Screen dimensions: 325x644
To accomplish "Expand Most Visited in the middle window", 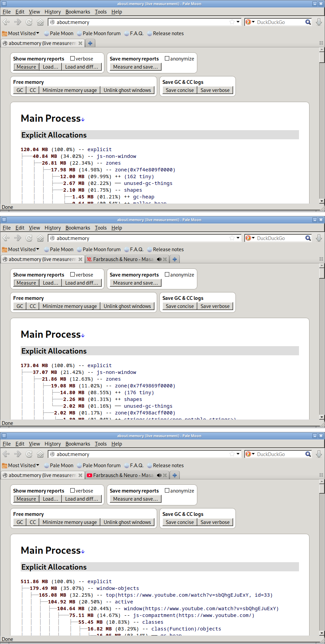I will pos(21,249).
